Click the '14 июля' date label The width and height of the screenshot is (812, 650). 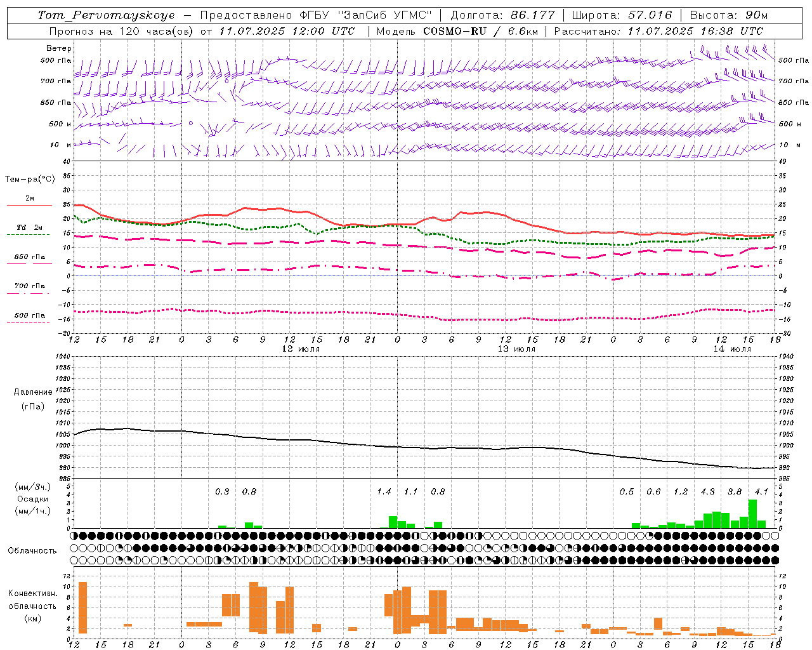click(x=732, y=349)
